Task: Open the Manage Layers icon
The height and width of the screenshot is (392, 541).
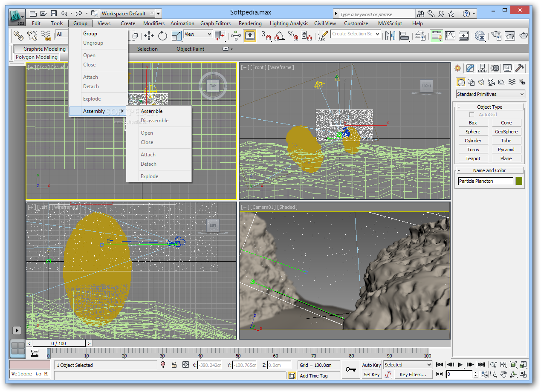Action: (x=420, y=35)
